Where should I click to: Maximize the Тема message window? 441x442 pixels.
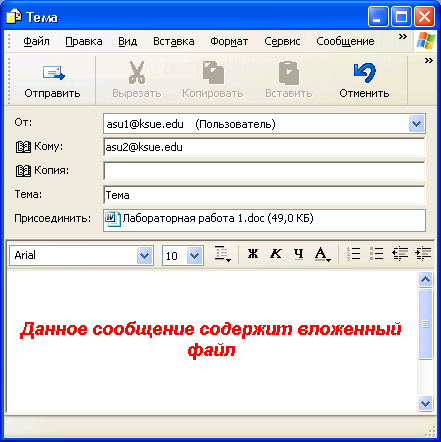point(401,17)
